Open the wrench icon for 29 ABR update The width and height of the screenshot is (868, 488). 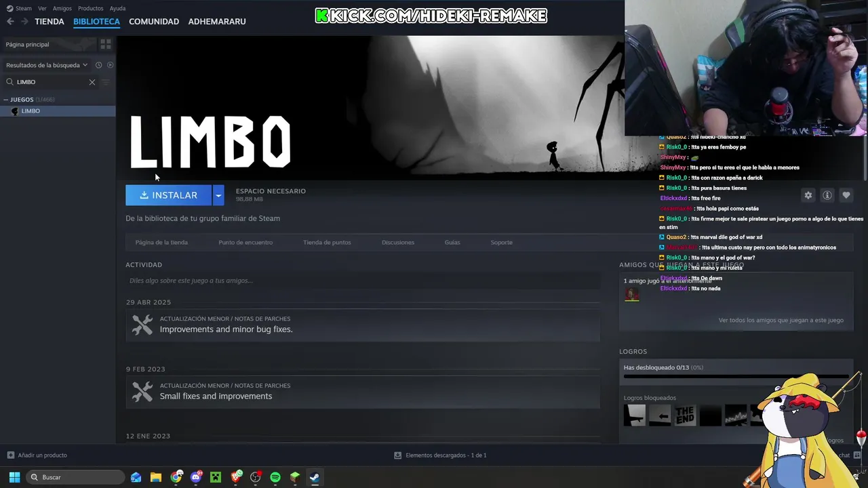click(142, 325)
